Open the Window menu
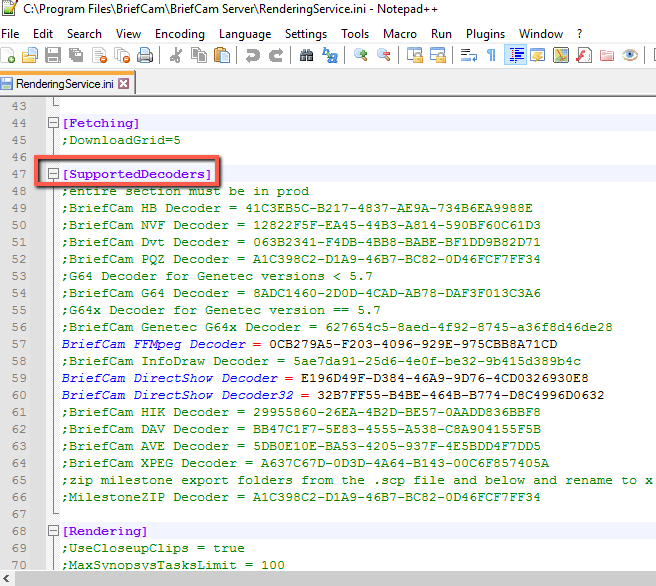The image size is (656, 586). click(541, 34)
